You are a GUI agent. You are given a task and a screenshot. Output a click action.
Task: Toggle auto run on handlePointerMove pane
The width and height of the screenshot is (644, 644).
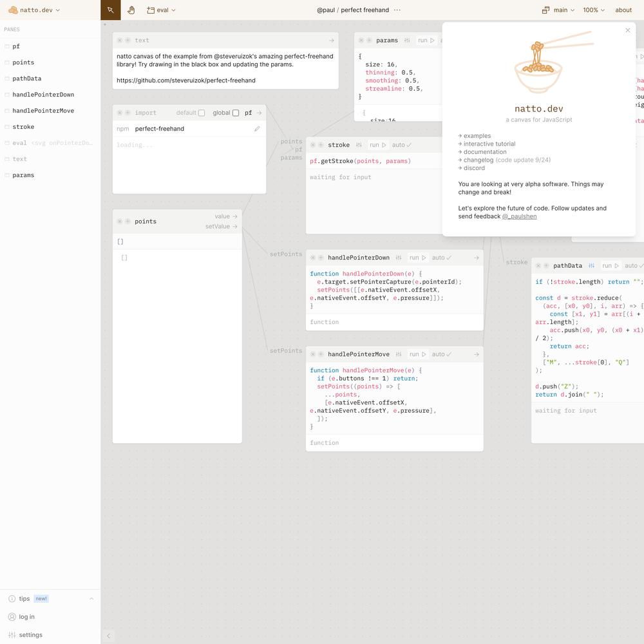[x=442, y=354]
